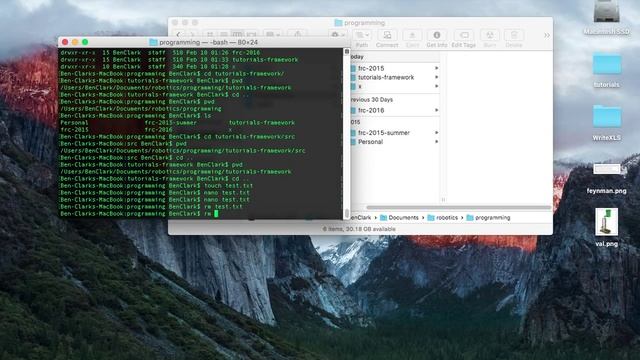Show the hidden toolbar items via the double chevron
The height and width of the screenshot is (360, 640).
547,36
